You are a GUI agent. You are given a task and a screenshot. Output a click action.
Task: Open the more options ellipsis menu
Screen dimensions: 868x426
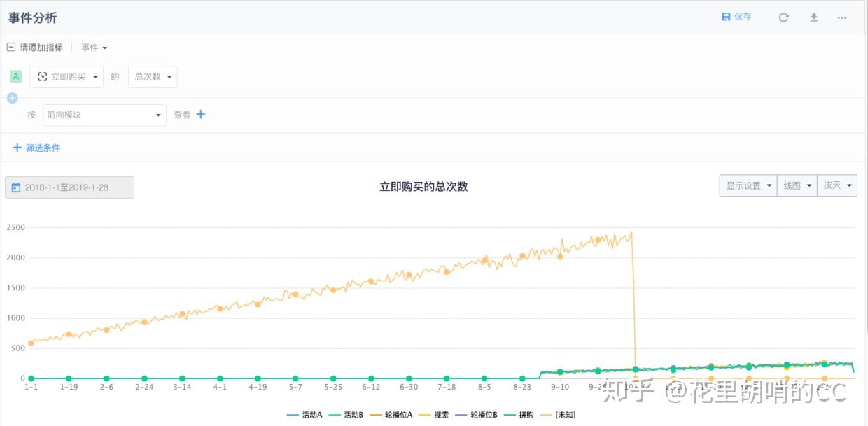click(842, 17)
